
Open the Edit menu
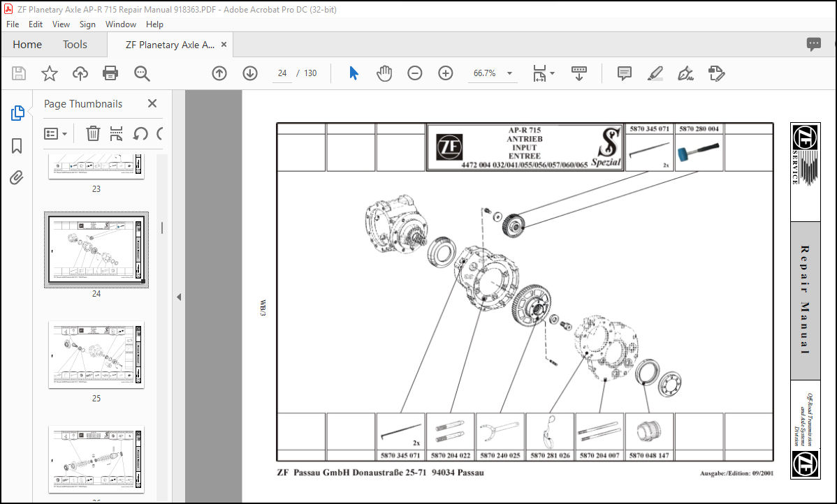[35, 24]
